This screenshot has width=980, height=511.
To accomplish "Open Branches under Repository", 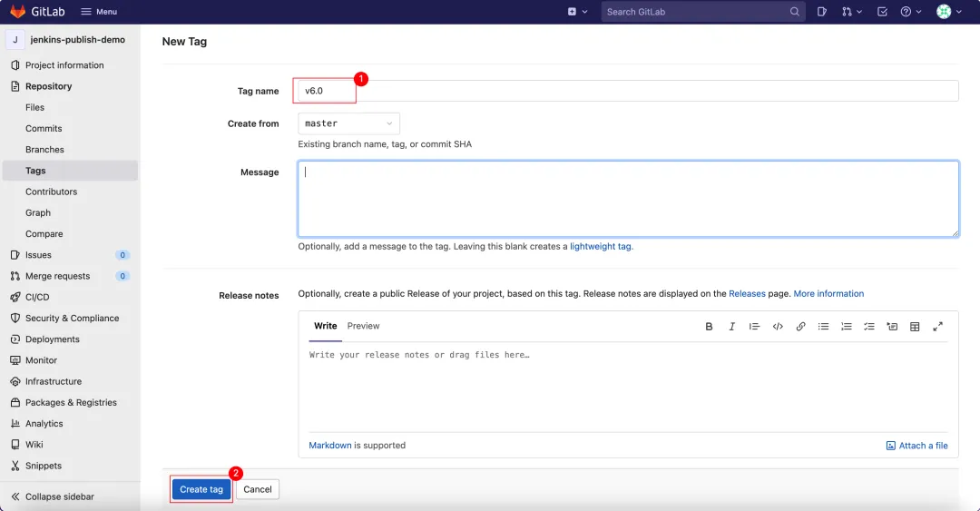I will (x=44, y=150).
